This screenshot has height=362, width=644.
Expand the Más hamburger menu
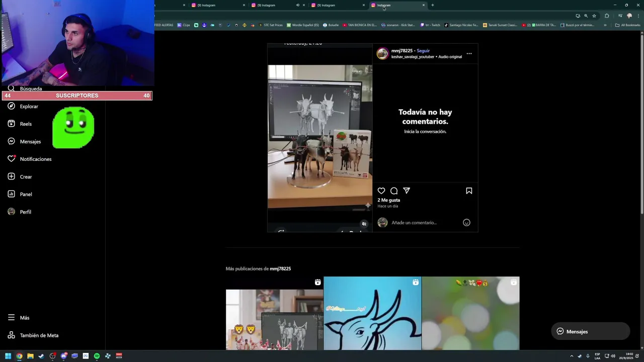pos(11,318)
